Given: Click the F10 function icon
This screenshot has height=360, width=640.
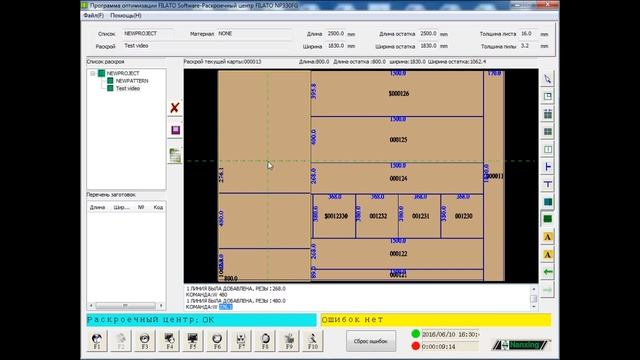Looking at the screenshot, I should pyautogui.click(x=313, y=341).
